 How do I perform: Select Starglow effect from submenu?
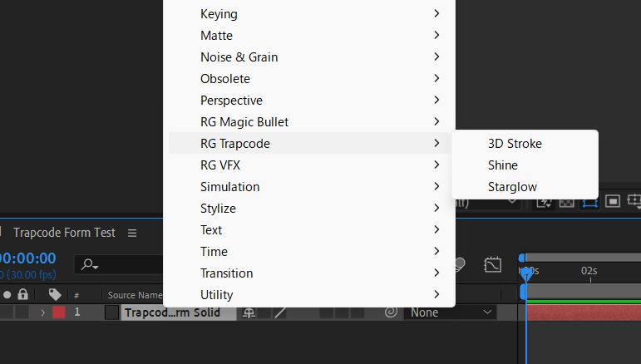tap(525, 187)
